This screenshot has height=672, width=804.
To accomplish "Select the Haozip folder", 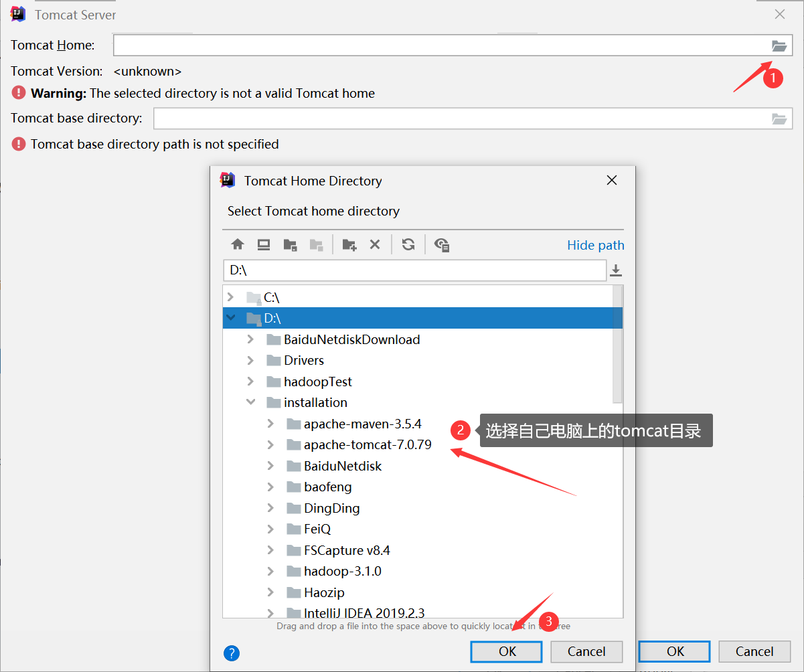I will coord(324,592).
